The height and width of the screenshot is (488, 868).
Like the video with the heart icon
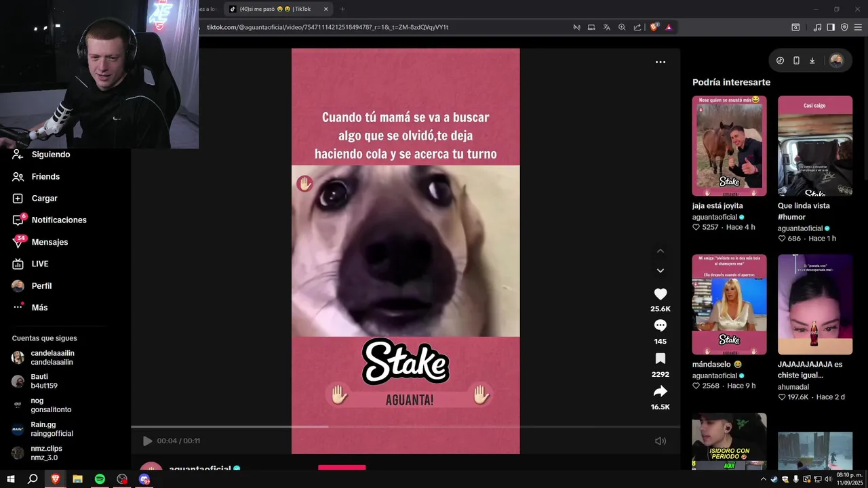pyautogui.click(x=660, y=294)
